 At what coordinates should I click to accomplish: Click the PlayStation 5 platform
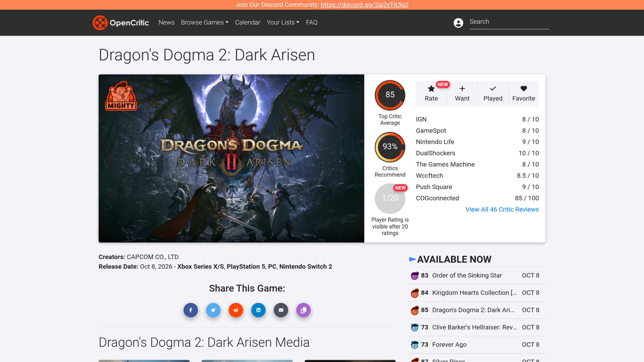point(246,266)
